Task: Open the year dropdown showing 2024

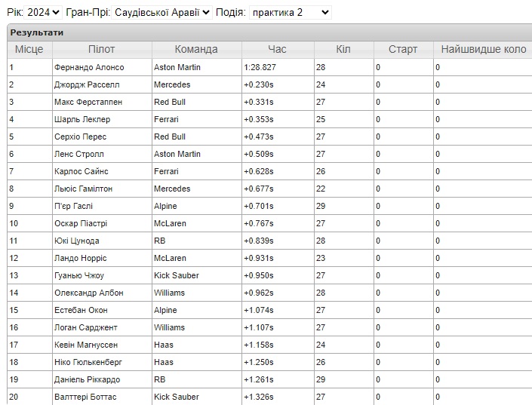Action: point(45,12)
